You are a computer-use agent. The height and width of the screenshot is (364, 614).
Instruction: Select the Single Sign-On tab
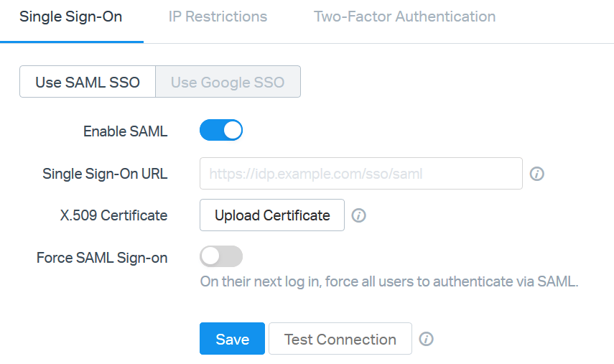[x=70, y=17]
